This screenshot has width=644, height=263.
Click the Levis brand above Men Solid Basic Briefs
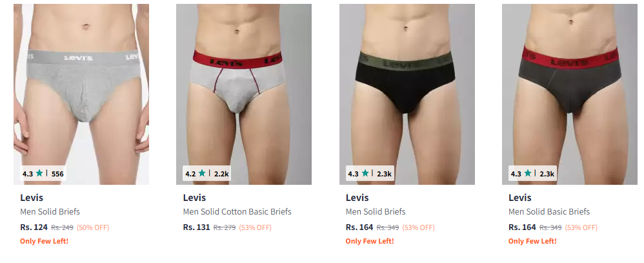click(520, 198)
